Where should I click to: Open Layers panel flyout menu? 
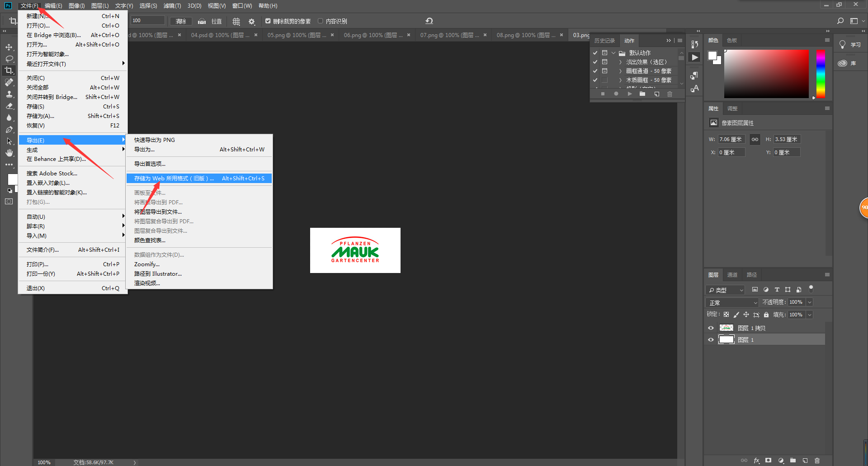[x=827, y=274]
